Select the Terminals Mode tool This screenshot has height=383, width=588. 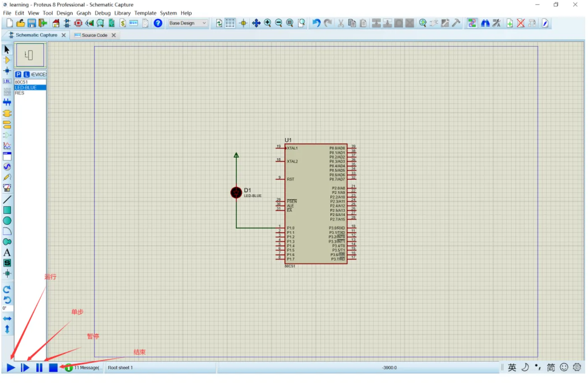(x=7, y=125)
